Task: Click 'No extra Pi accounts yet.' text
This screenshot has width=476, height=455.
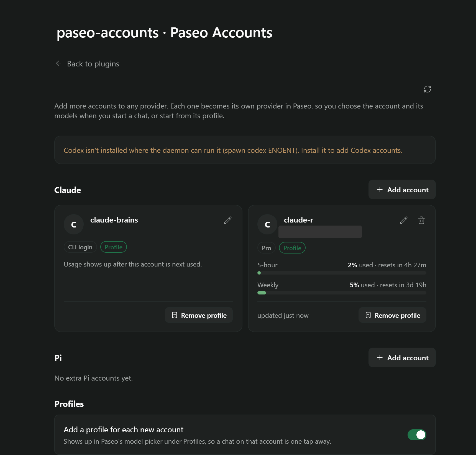Action: pos(94,378)
